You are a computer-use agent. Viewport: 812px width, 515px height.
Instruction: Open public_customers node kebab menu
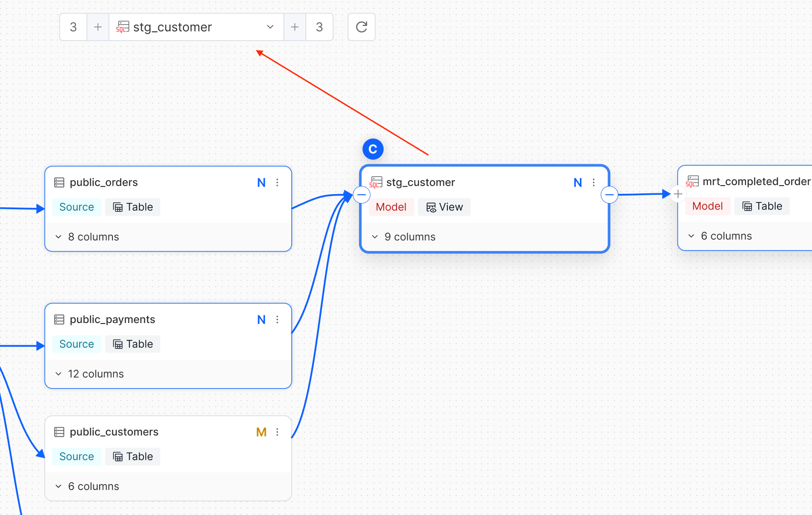[277, 432]
